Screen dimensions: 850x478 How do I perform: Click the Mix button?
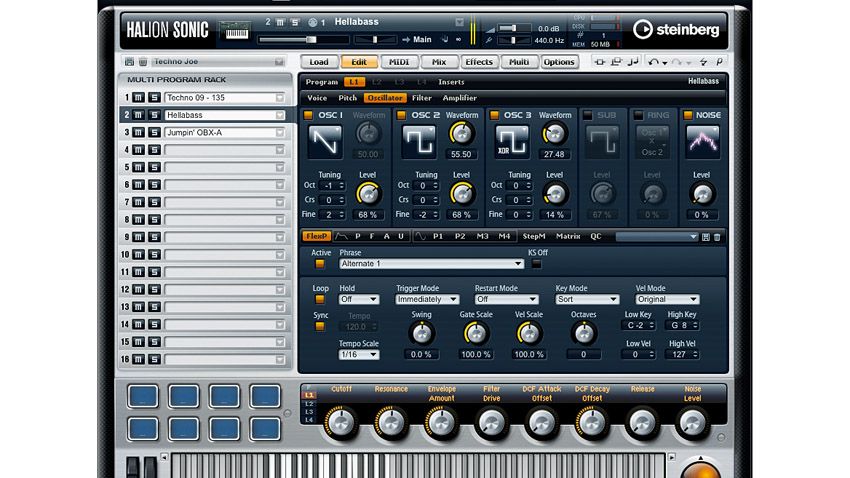tap(439, 62)
